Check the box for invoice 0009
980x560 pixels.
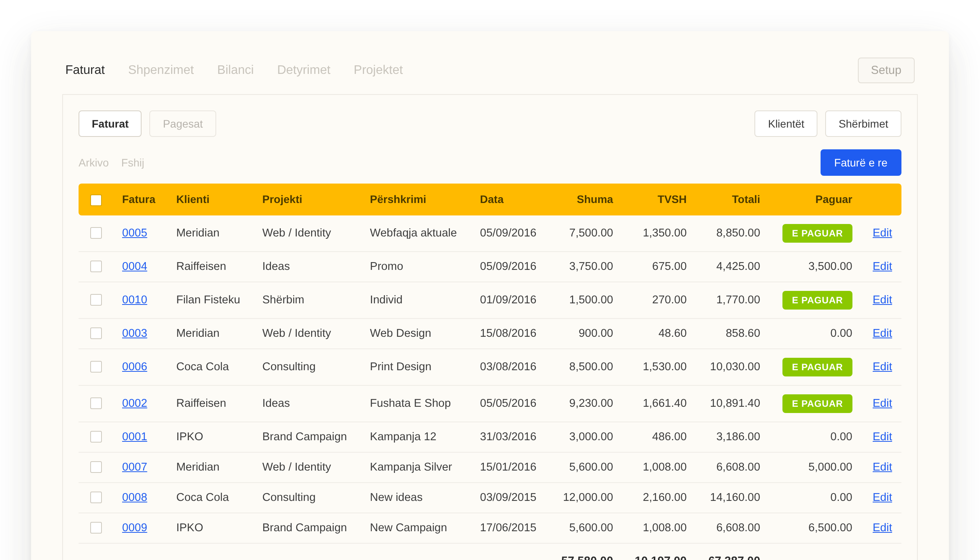pyautogui.click(x=96, y=528)
